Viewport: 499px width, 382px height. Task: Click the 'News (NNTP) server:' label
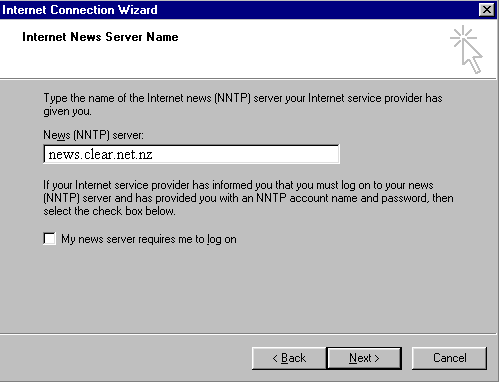(x=93, y=135)
